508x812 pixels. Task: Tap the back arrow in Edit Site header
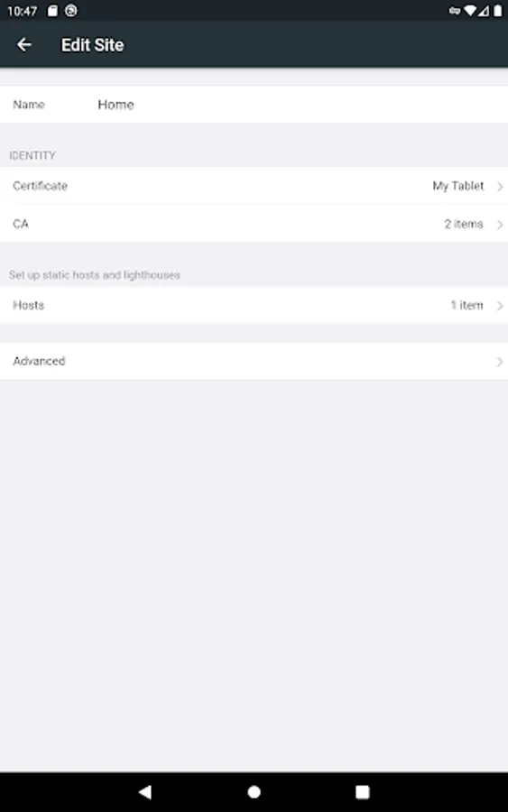pyautogui.click(x=23, y=45)
